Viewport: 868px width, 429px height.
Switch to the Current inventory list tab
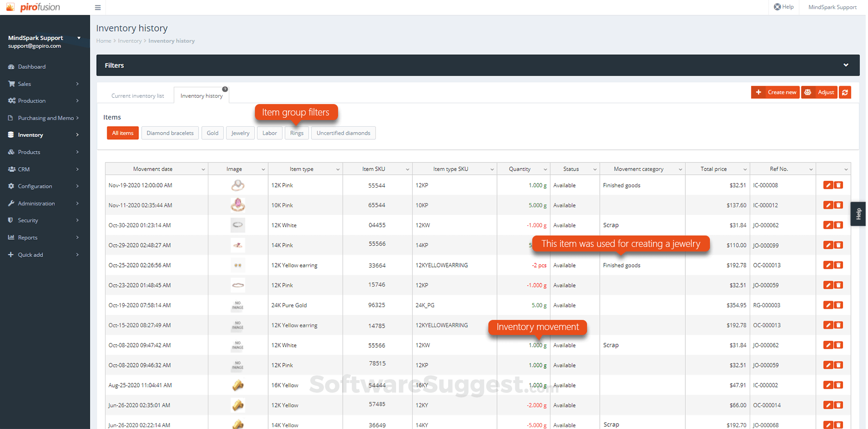click(x=138, y=95)
